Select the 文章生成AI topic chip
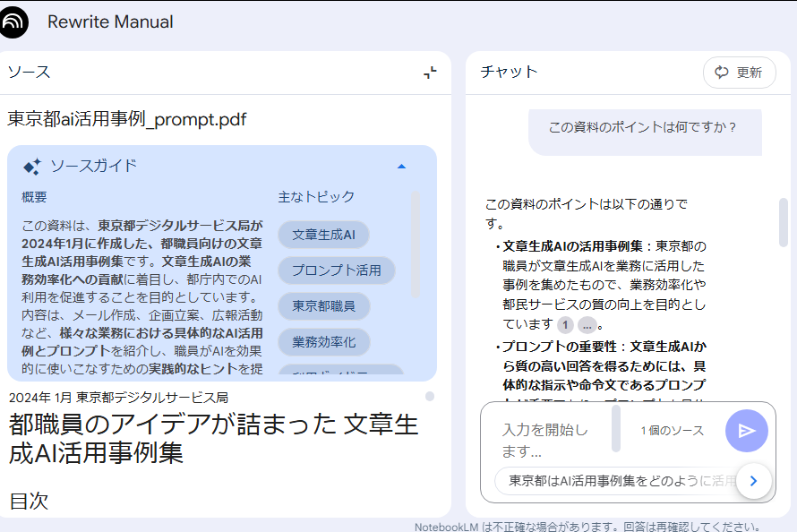Screen dimensions: 797x532 [x=324, y=235]
